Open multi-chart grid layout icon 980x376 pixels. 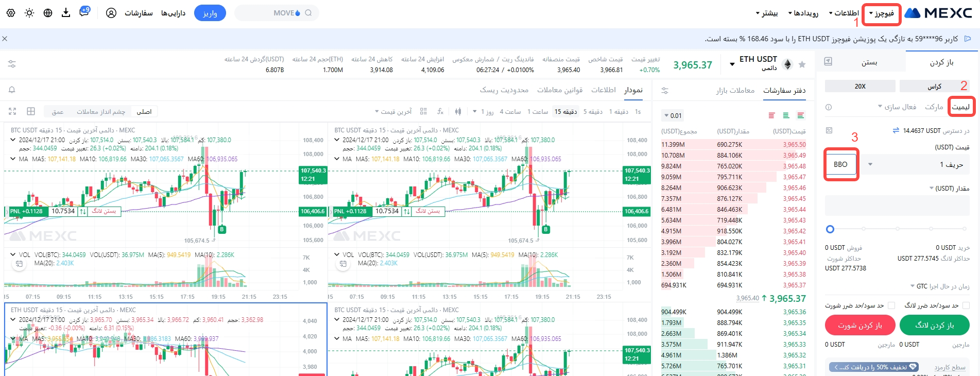(x=31, y=111)
